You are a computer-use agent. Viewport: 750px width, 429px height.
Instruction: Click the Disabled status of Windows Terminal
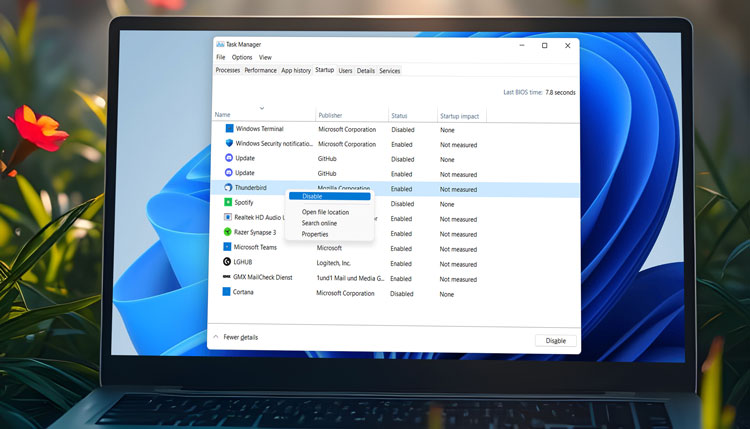point(403,130)
